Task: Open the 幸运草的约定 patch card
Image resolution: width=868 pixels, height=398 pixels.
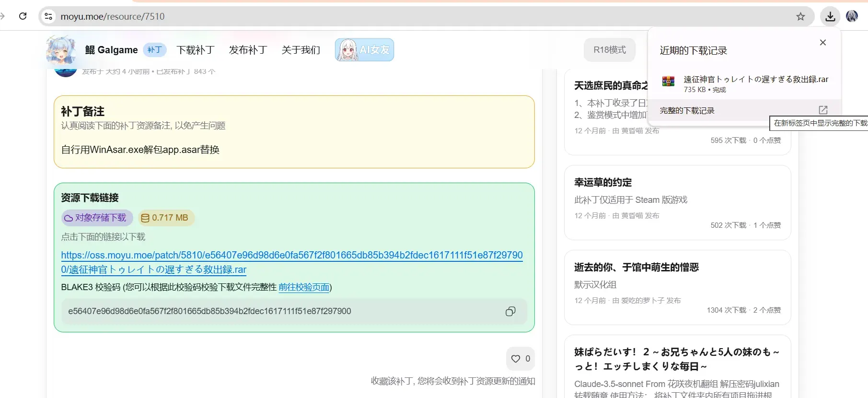Action: [677, 202]
